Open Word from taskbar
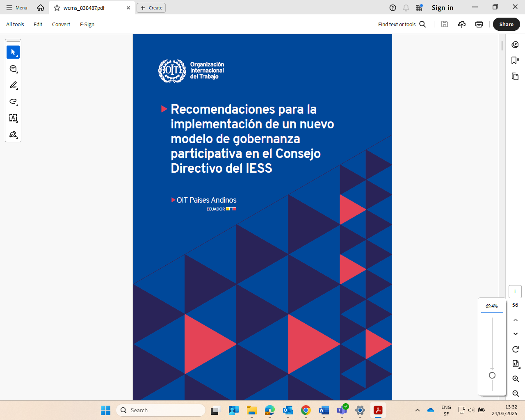 tap(324, 410)
